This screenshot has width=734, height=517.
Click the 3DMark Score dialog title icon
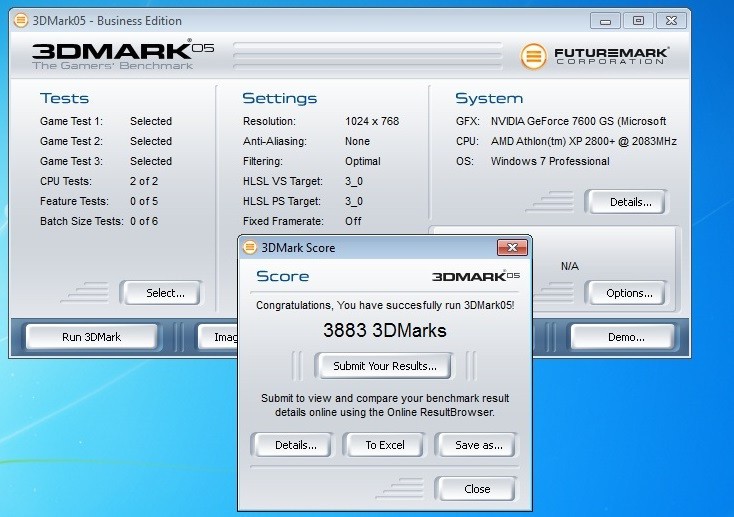coord(250,247)
